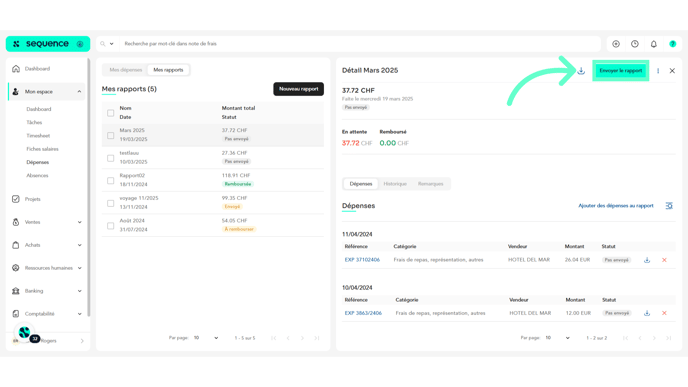
Task: Switch to Mes dépenses tab
Action: point(126,70)
